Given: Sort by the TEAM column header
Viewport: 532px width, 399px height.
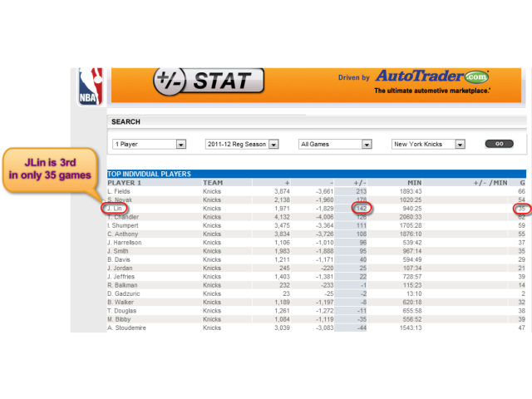Looking at the screenshot, I should pos(213,183).
